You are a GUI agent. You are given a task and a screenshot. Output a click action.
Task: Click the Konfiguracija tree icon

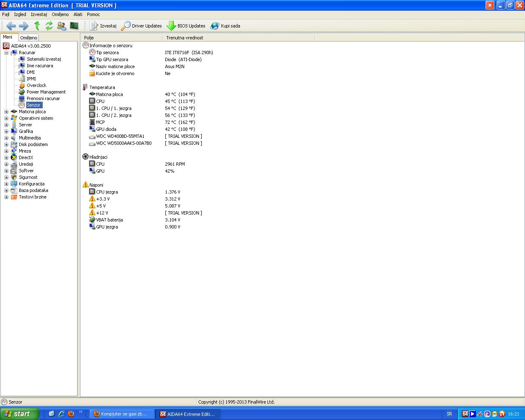coord(14,184)
